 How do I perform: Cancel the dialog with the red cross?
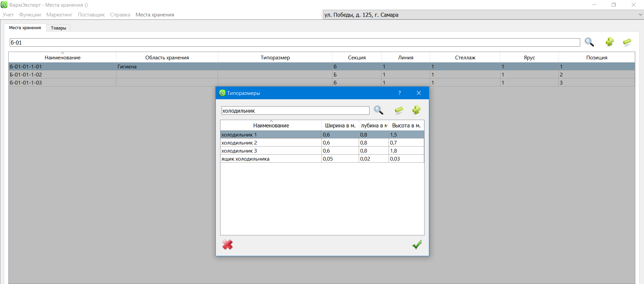(x=228, y=245)
